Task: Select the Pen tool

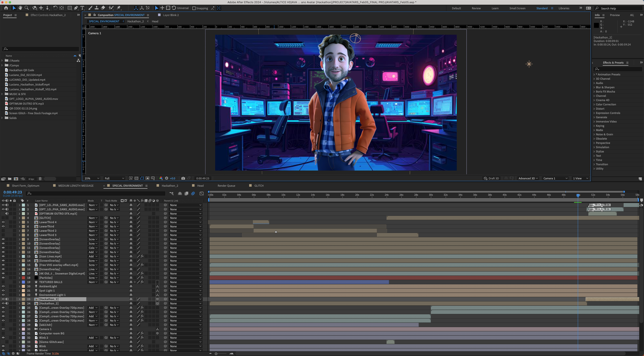Action: point(76,8)
